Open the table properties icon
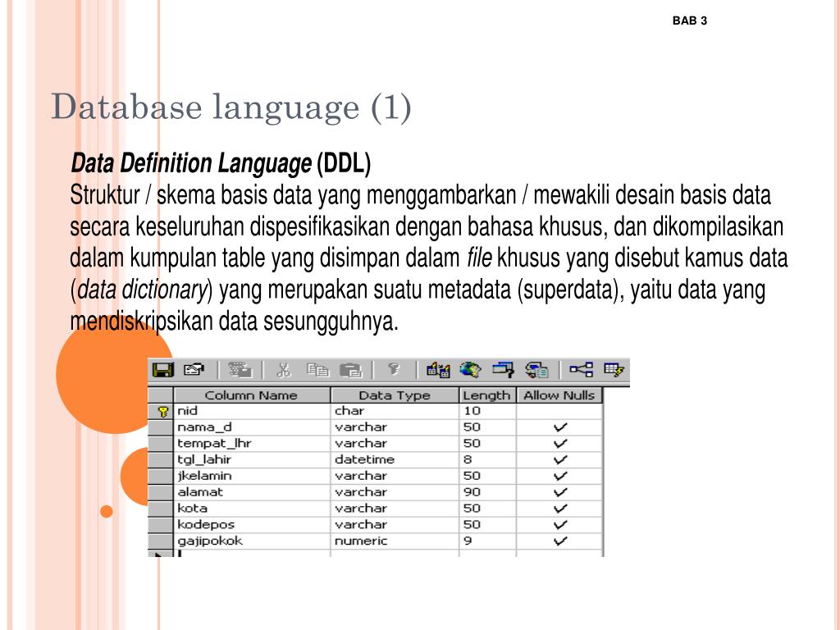 click(194, 370)
